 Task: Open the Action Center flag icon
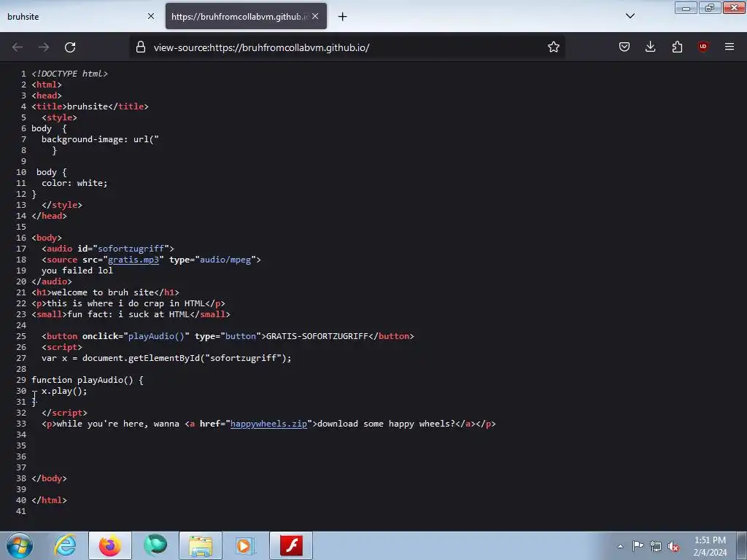(x=638, y=545)
